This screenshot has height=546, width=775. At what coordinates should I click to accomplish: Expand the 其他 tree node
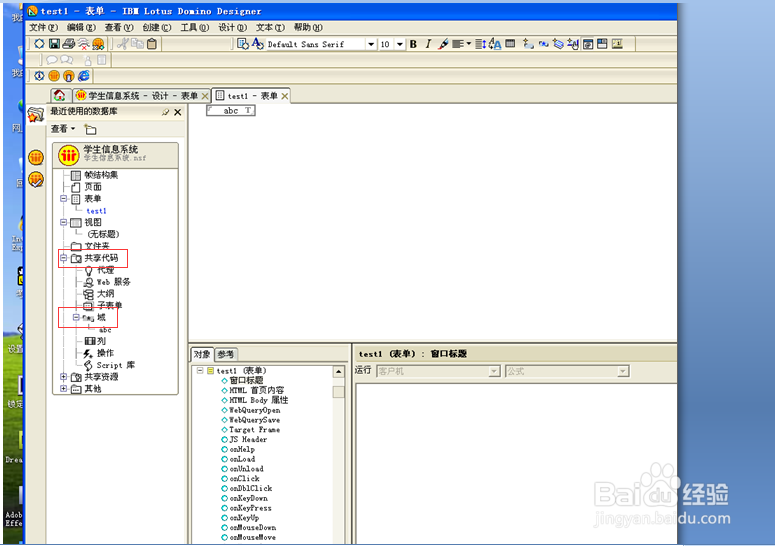tap(63, 389)
